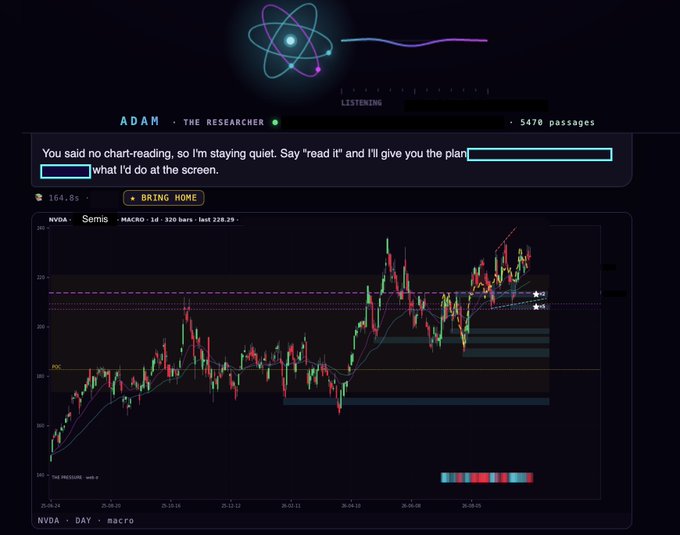The width and height of the screenshot is (680, 535).
Task: Click the last 228.29 price text
Action: click(216, 220)
